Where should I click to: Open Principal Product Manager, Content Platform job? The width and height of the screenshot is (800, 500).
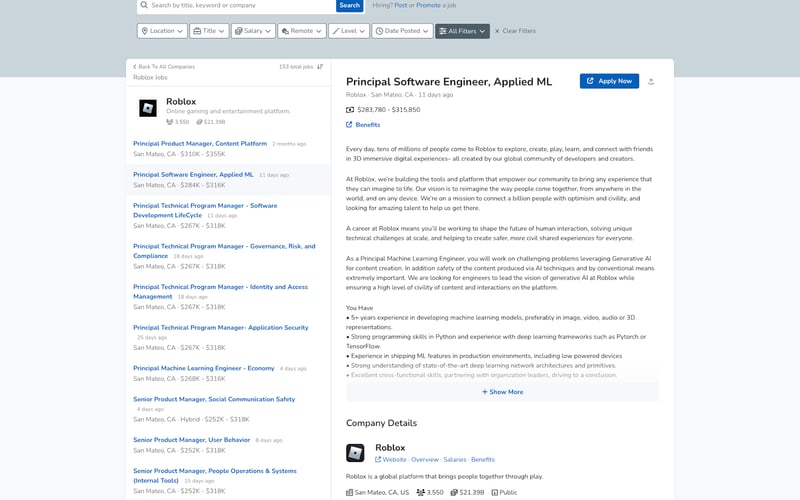[200, 144]
